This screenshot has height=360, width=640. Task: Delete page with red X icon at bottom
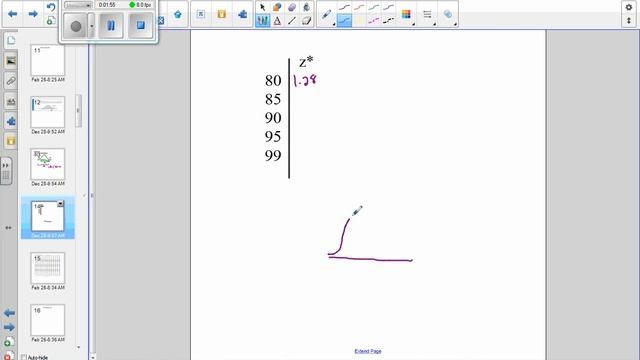tap(9, 355)
